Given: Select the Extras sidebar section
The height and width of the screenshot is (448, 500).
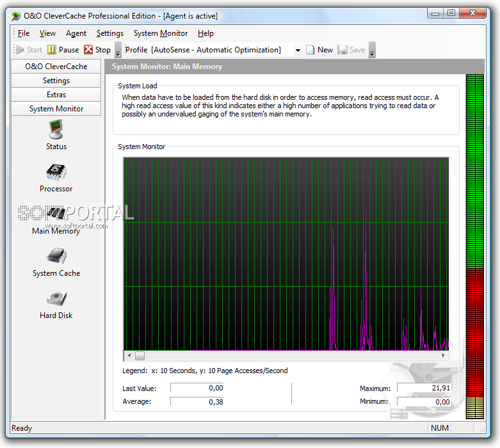Looking at the screenshot, I should [56, 95].
